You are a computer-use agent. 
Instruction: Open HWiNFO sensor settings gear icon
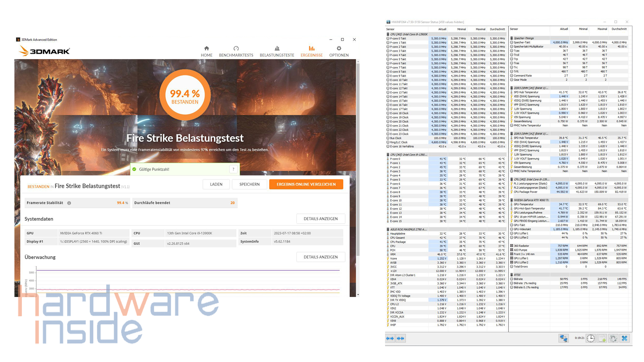[613, 339]
